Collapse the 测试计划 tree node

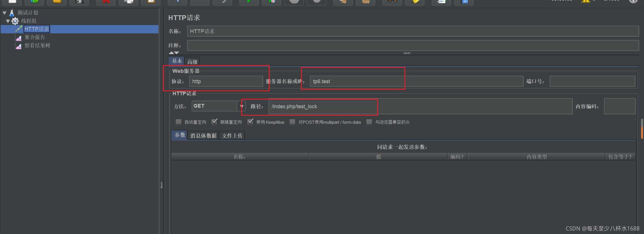coord(5,13)
